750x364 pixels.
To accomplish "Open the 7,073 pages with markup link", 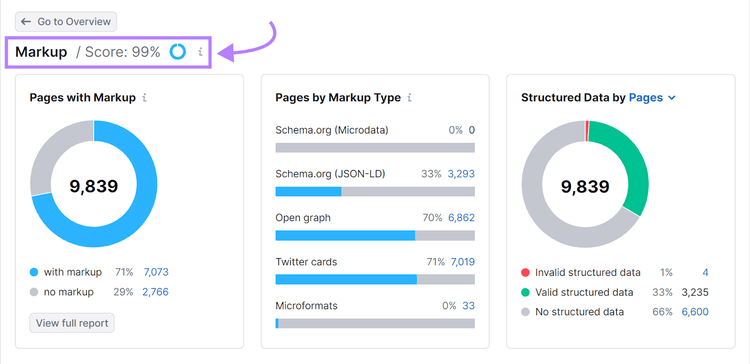I will (156, 272).
